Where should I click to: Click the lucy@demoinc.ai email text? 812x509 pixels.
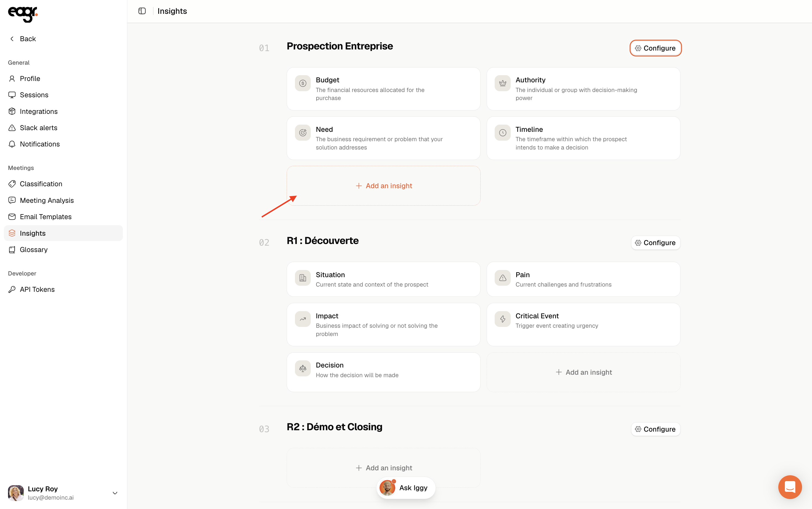pyautogui.click(x=51, y=498)
